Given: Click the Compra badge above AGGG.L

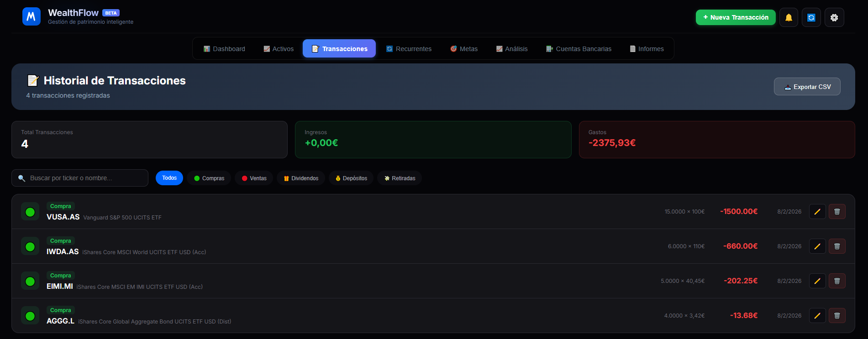Looking at the screenshot, I should [x=61, y=310].
